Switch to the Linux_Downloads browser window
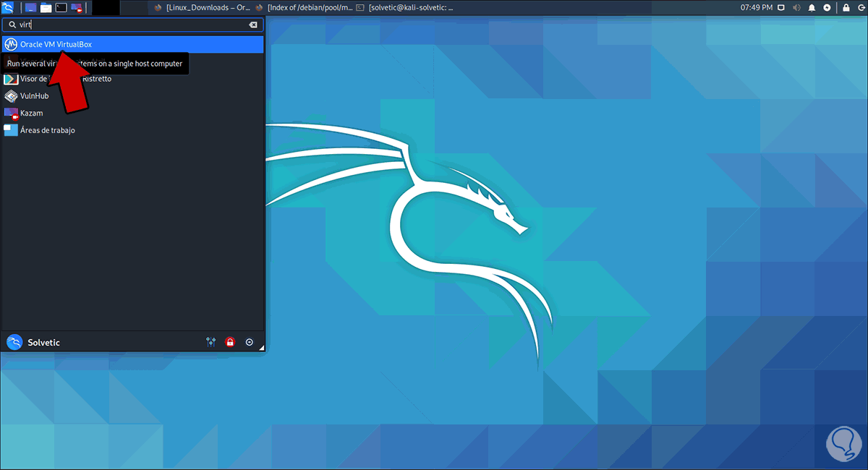 point(201,8)
